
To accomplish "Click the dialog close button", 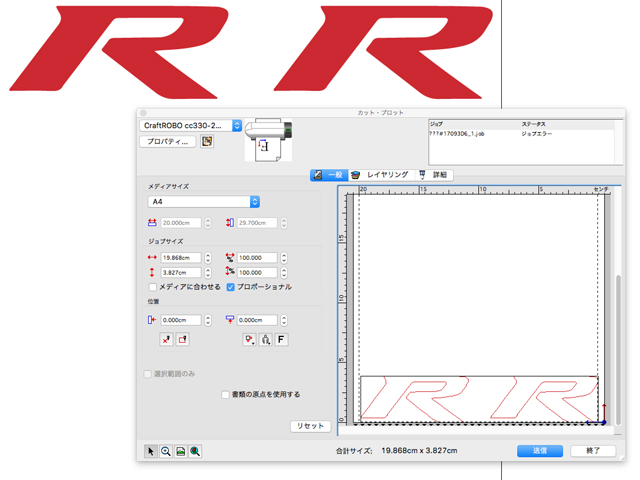I will pyautogui.click(x=143, y=113).
